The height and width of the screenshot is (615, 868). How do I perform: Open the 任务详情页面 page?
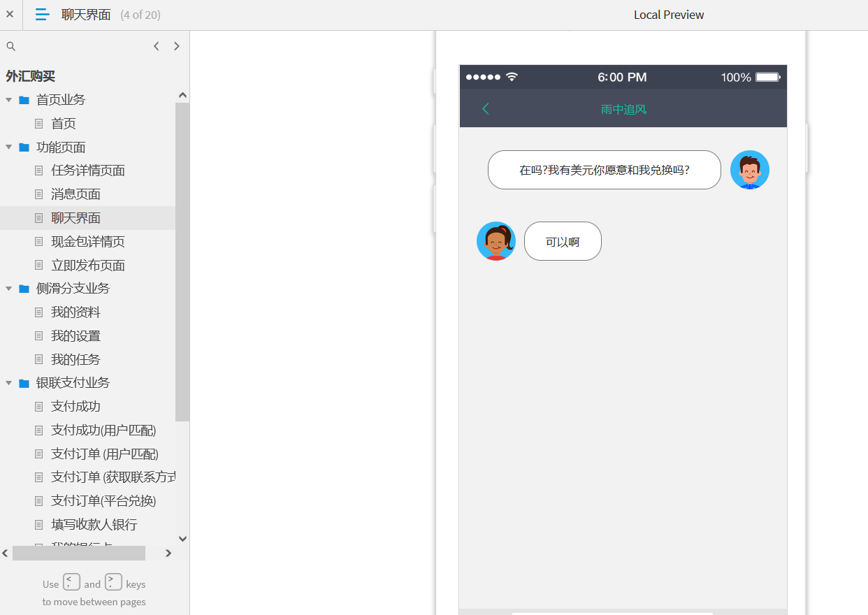tap(88, 171)
